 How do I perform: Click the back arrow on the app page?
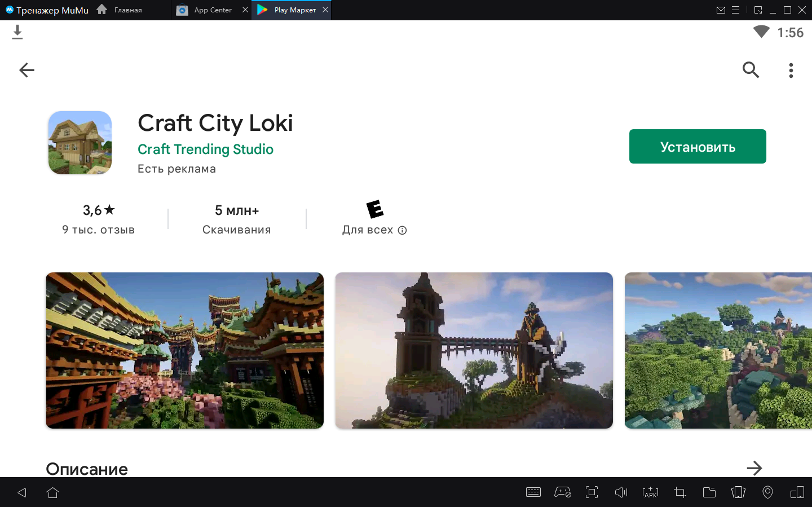27,70
